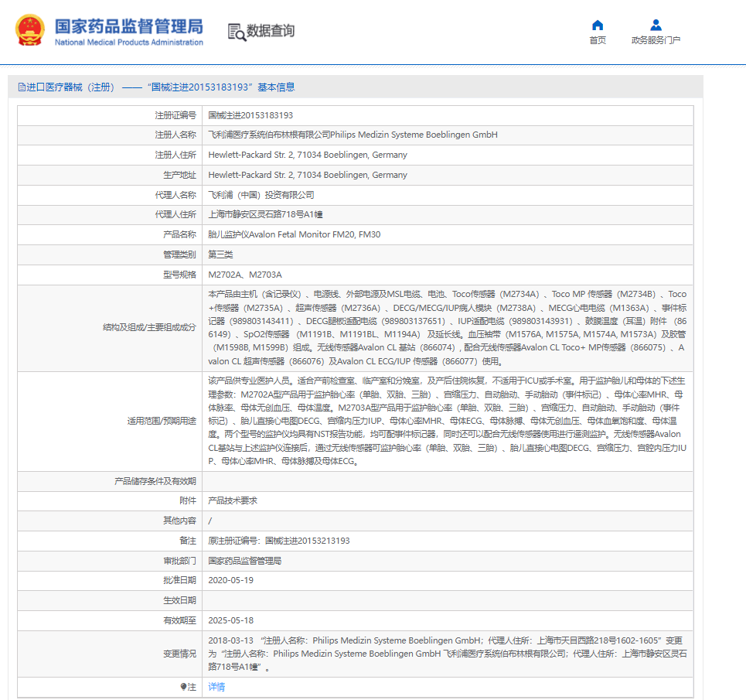The width and height of the screenshot is (746, 700).
Task: Open the 首页 home icon
Action: pyautogui.click(x=598, y=25)
